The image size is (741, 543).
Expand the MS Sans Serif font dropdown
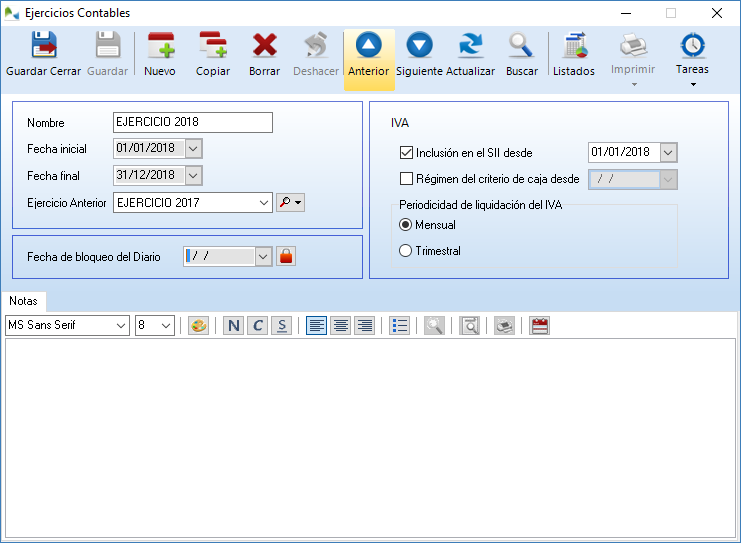pyautogui.click(x=121, y=326)
